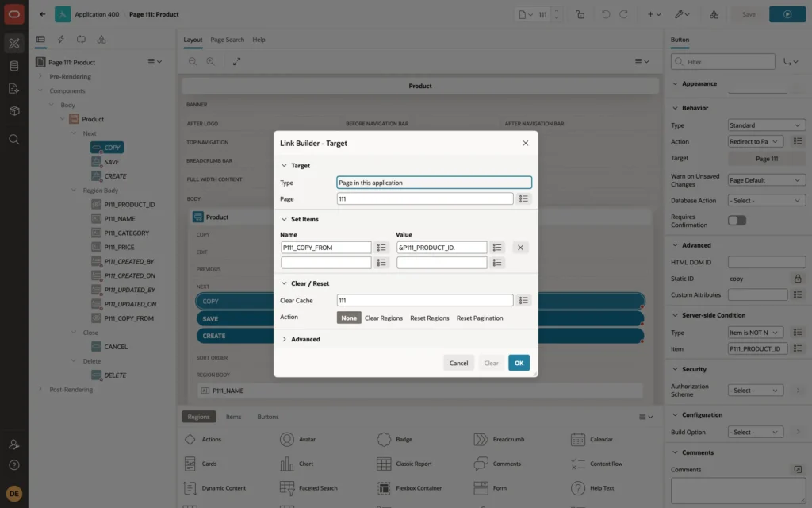The image size is (812, 508).
Task: Switch to Processing tab icon
Action: (81, 40)
